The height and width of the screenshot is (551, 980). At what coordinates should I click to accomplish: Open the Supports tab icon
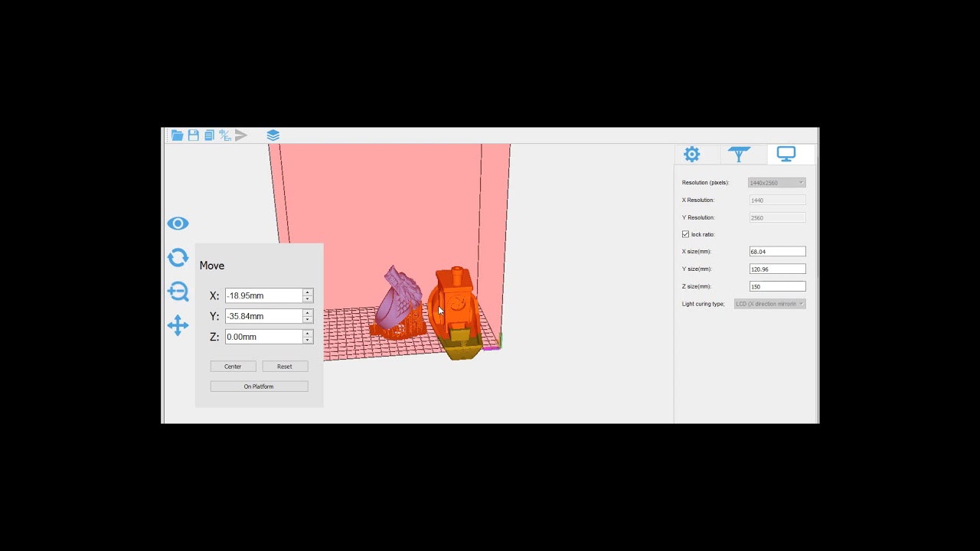point(739,154)
